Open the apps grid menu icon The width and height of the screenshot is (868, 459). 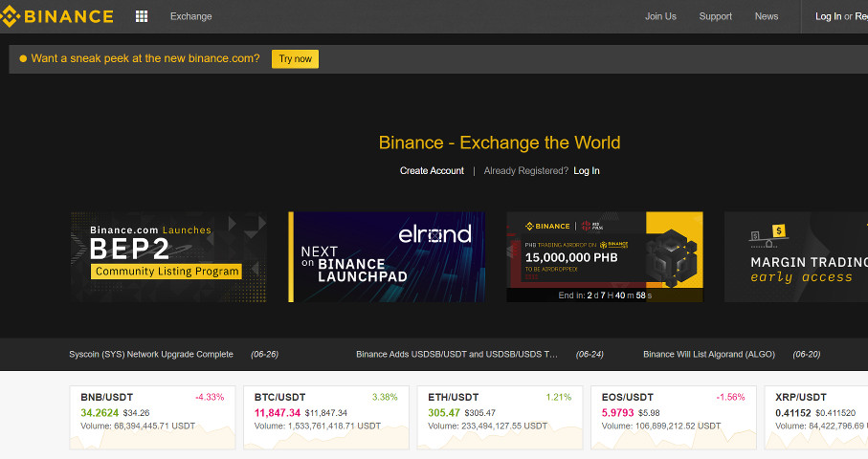coord(142,16)
